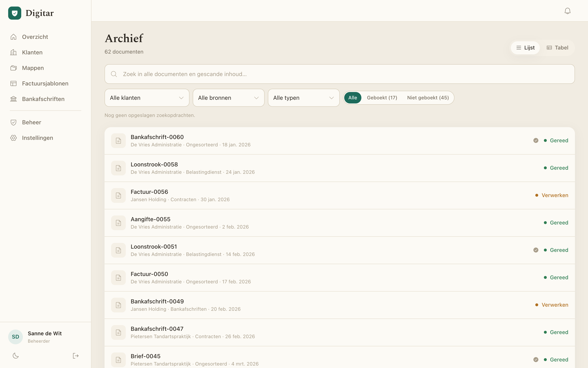Click the Overzicht home icon

coord(14,37)
